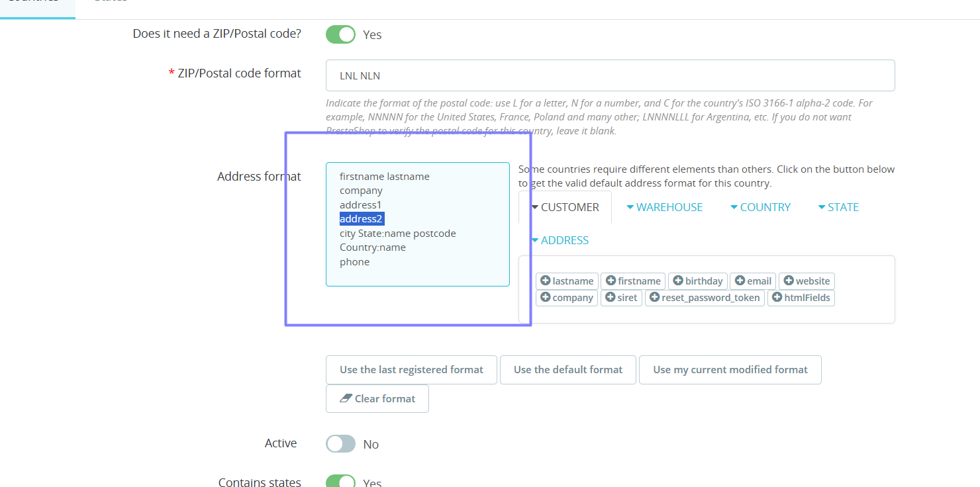980x487 pixels.
Task: Click the htmlFields plus icon
Action: (777, 297)
